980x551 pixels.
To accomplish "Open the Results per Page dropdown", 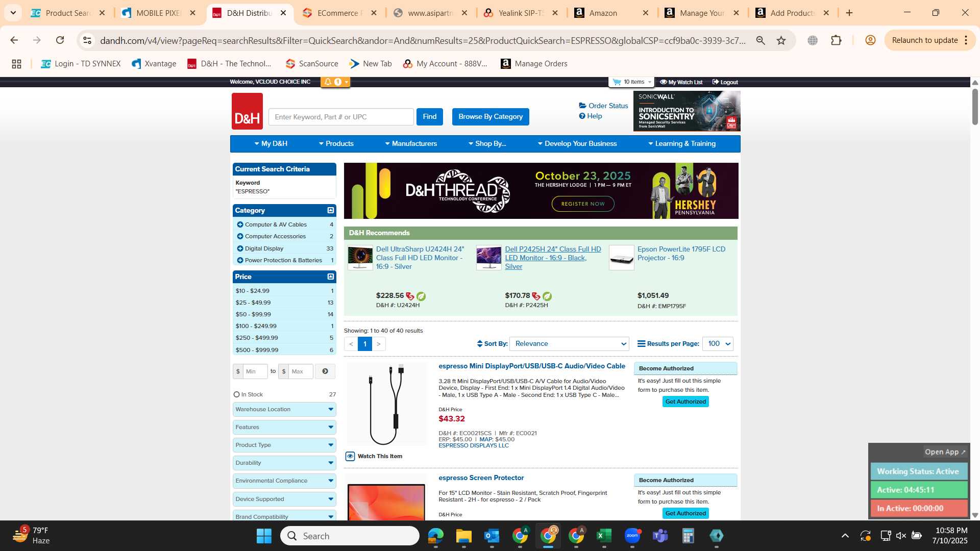I will pos(718,344).
